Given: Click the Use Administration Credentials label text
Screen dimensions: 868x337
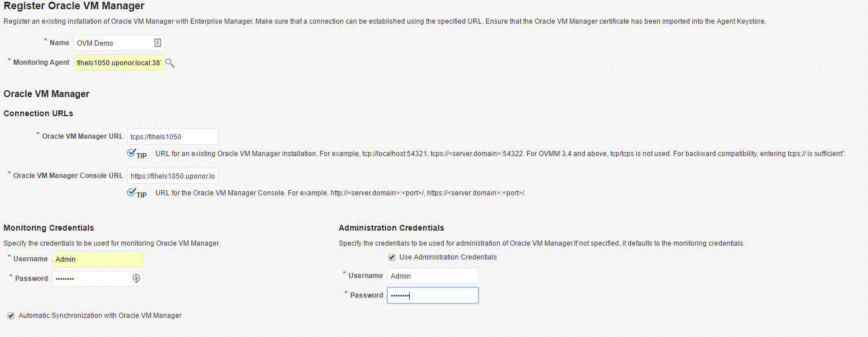Looking at the screenshot, I should click(x=448, y=257).
